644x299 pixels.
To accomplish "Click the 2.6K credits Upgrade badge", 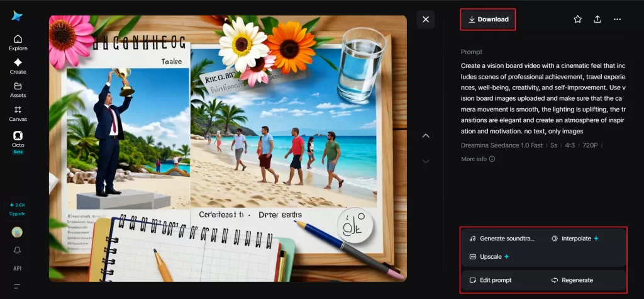I will (17, 209).
